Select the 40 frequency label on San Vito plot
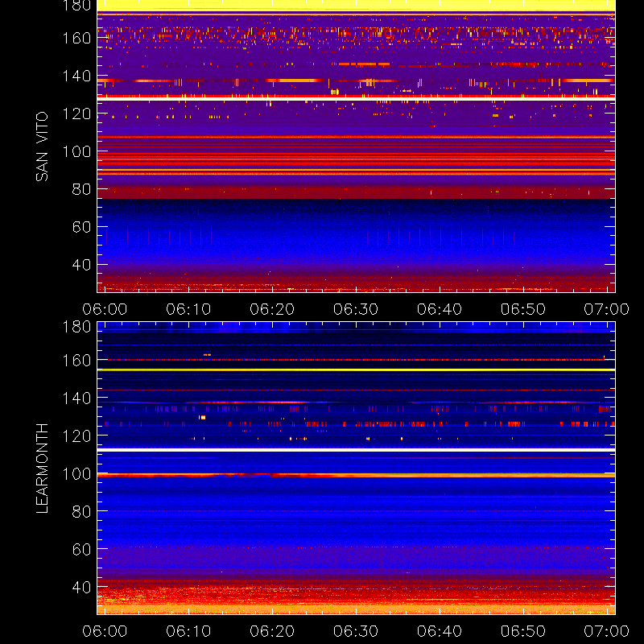 point(81,265)
